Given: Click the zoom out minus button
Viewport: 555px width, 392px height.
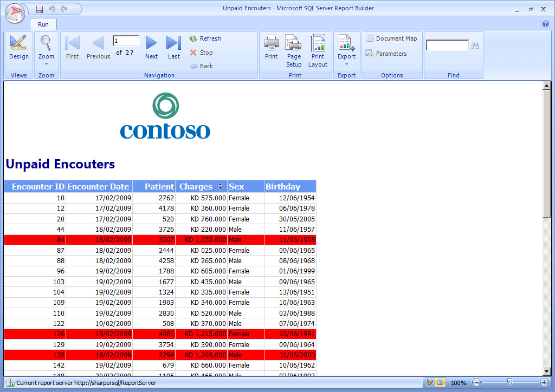Looking at the screenshot, I should click(476, 382).
